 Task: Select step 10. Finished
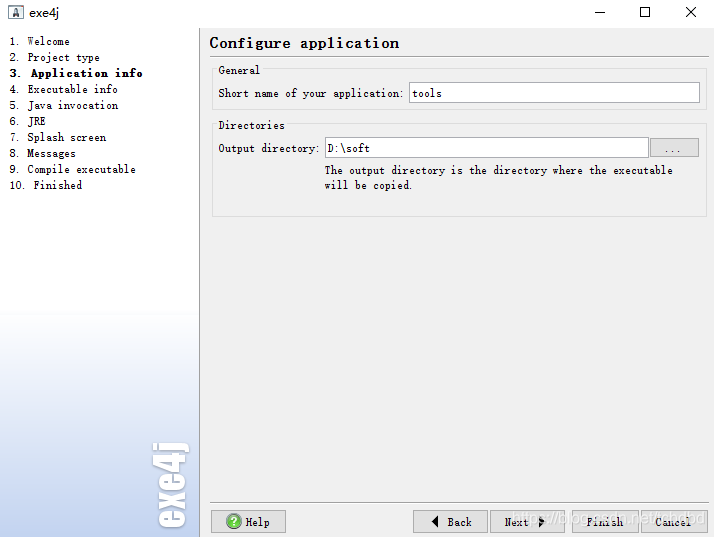[46, 185]
